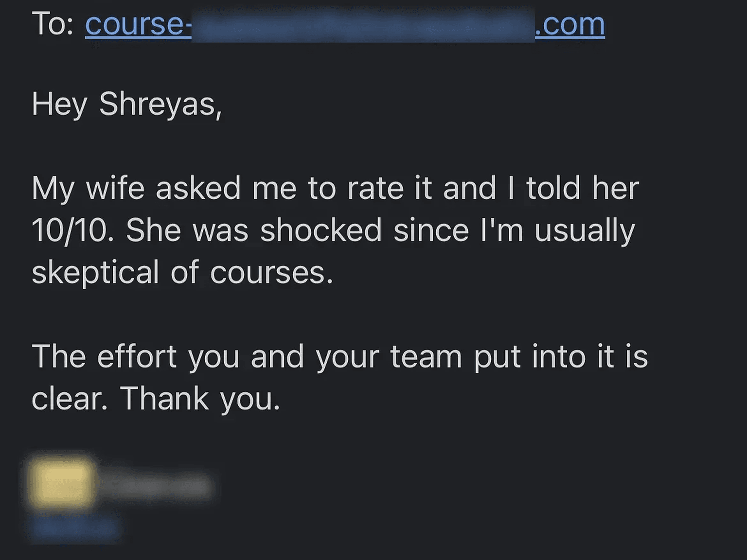Click the word "courses." ending the paragraph
Image resolution: width=747 pixels, height=560 pixels.
pos(271,272)
